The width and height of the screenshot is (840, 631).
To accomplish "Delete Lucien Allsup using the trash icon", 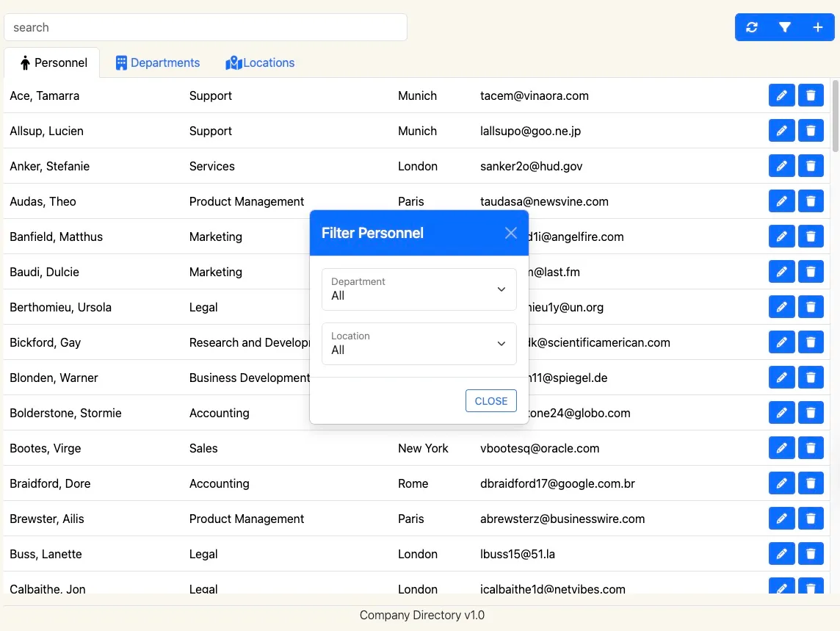I will pos(811,131).
